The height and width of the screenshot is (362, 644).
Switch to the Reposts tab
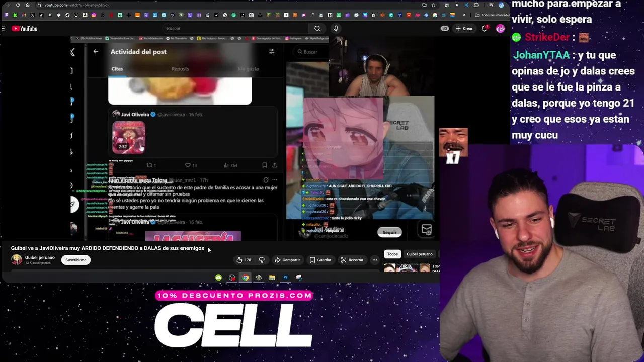180,69
